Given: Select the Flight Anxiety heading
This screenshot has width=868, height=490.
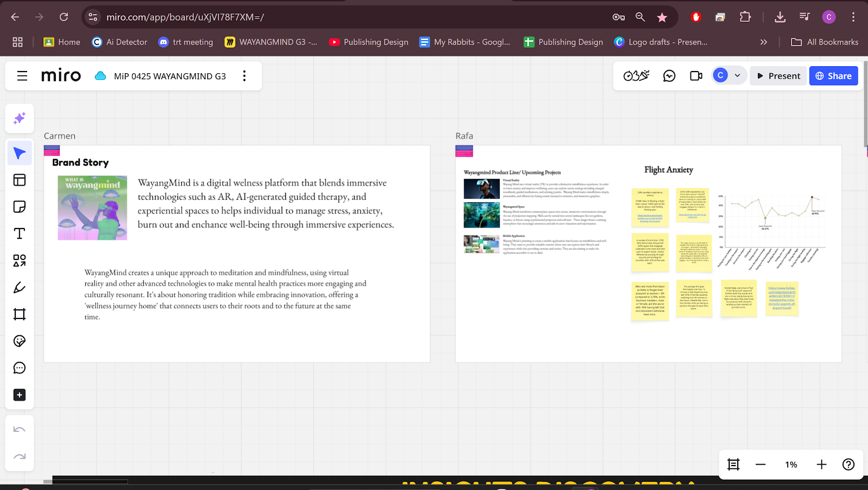Looking at the screenshot, I should 668,170.
